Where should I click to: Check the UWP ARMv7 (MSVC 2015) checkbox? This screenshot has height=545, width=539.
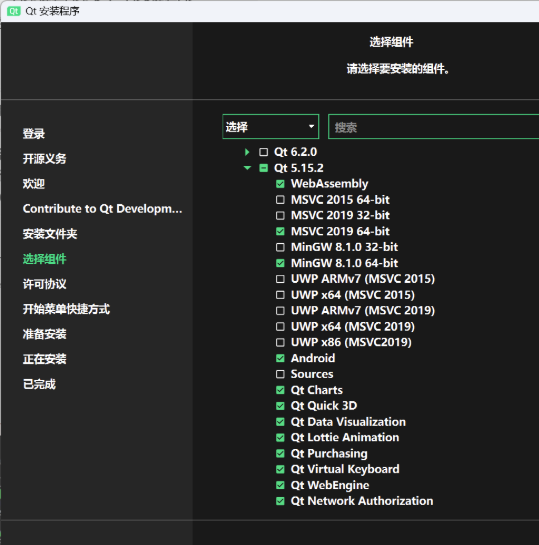(280, 279)
